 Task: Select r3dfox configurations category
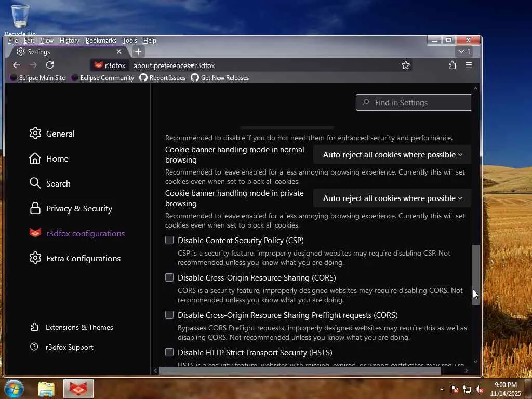click(77, 233)
